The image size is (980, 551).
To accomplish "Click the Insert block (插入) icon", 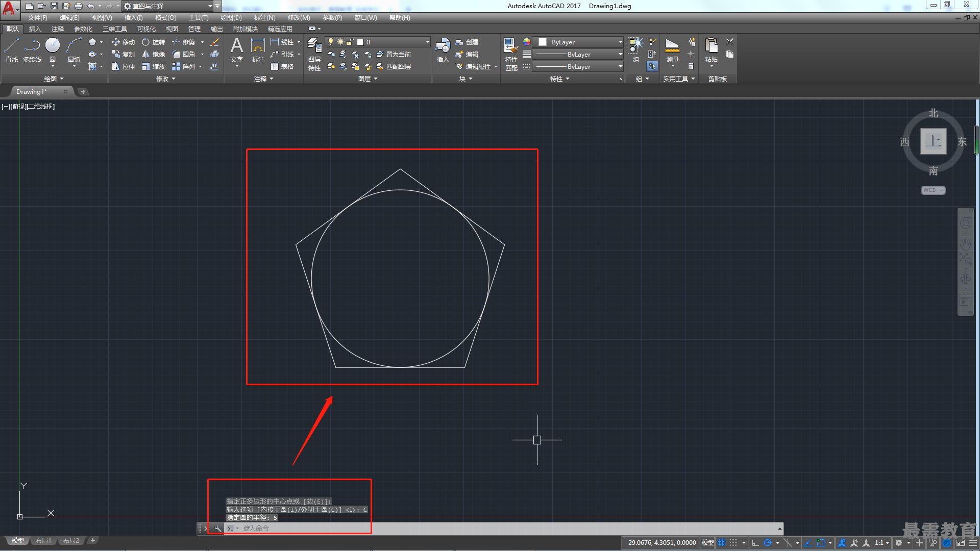I will [443, 50].
